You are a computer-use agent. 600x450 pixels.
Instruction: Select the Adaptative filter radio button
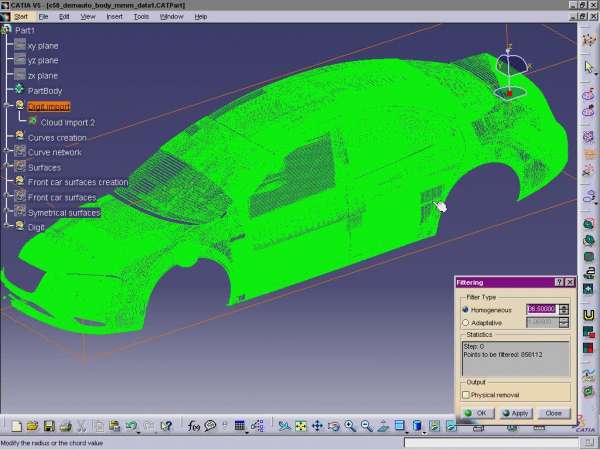coord(466,323)
